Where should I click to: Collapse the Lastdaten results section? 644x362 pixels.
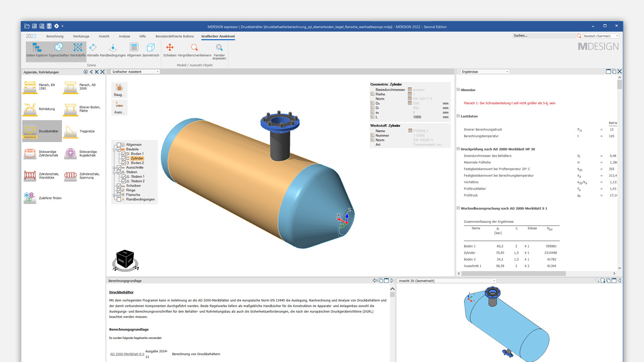point(458,116)
